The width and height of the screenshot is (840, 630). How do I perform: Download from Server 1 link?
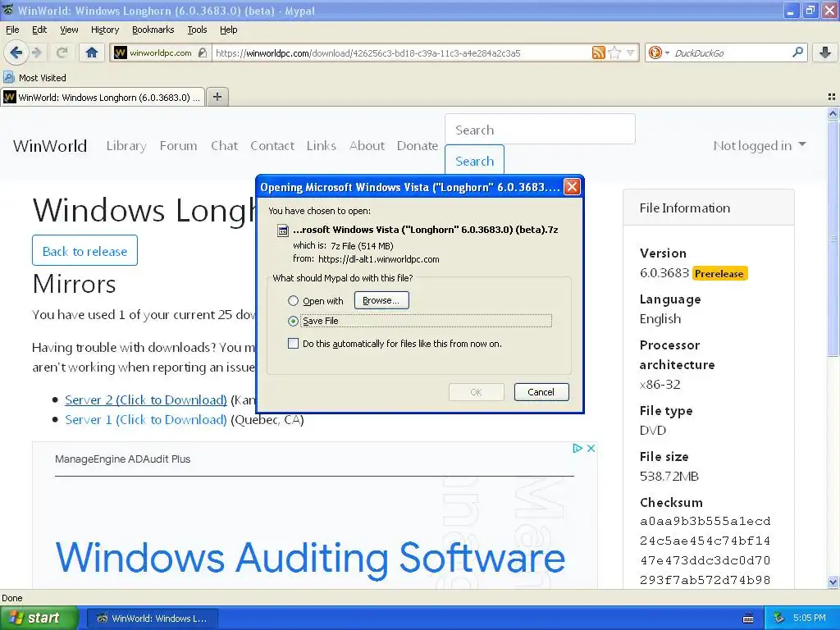click(x=146, y=419)
